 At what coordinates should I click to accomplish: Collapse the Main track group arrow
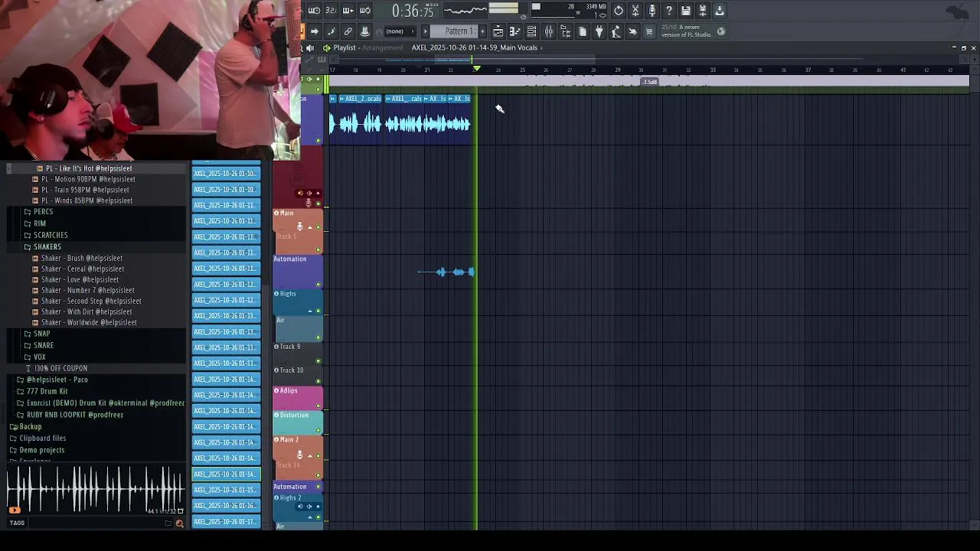[309, 227]
